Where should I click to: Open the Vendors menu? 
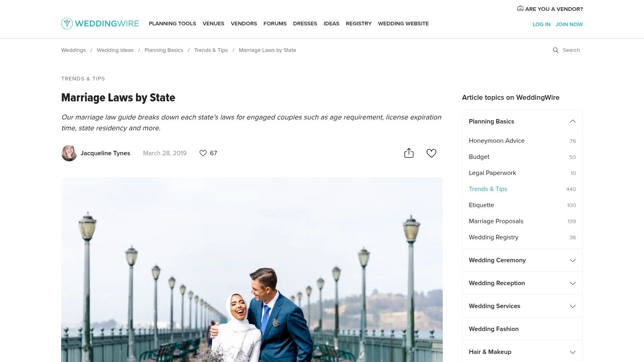(244, 24)
